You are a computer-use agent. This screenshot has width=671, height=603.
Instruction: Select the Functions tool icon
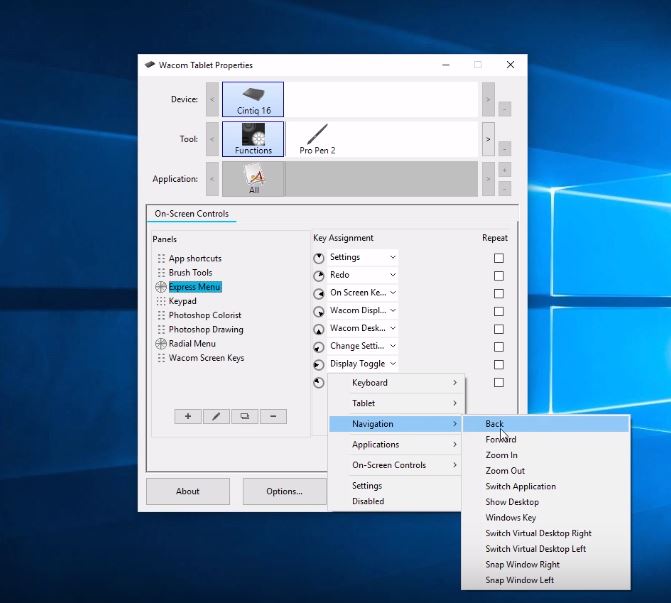point(253,139)
